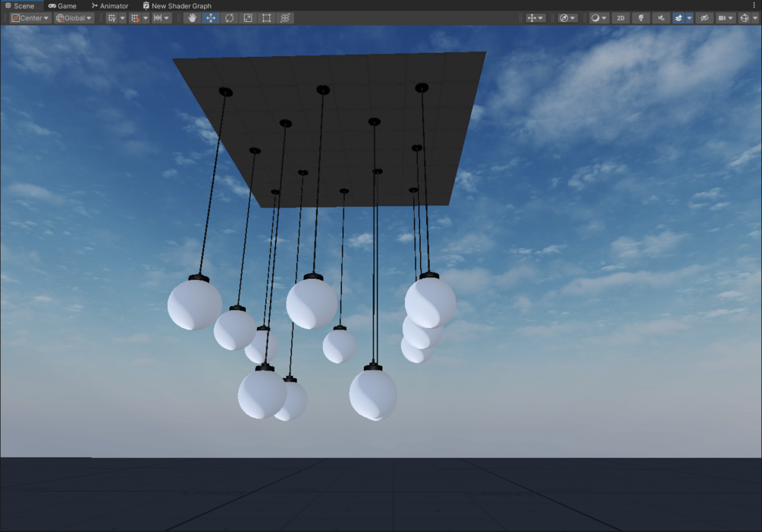Viewport: 762px width, 532px height.
Task: Open the increment snap settings dropdown
Action: 161,18
